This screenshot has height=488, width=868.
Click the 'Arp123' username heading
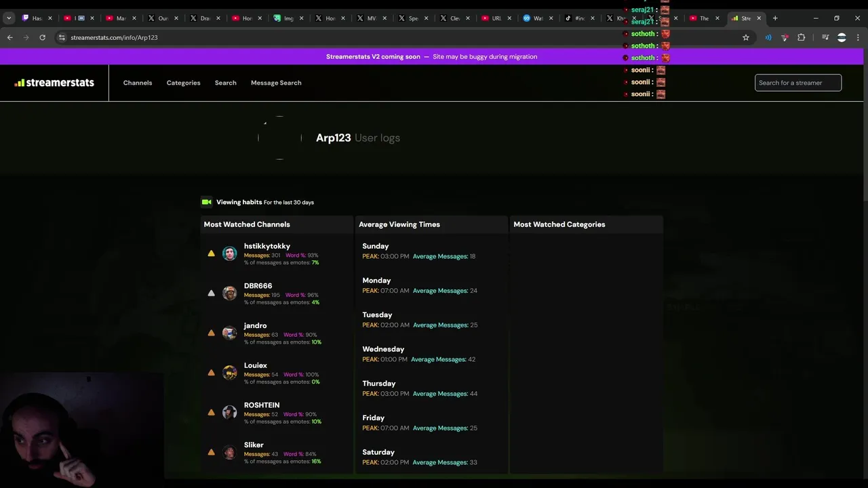333,138
